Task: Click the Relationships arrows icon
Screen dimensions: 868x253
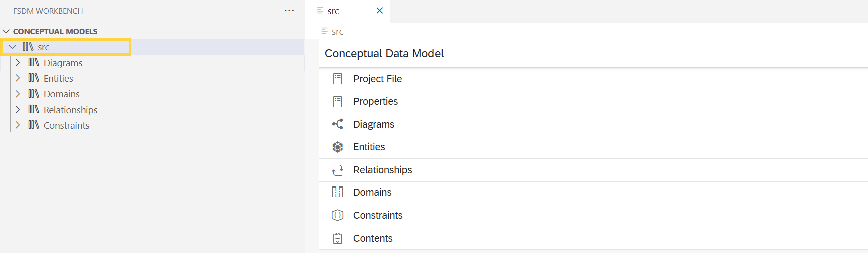Action: pos(338,170)
